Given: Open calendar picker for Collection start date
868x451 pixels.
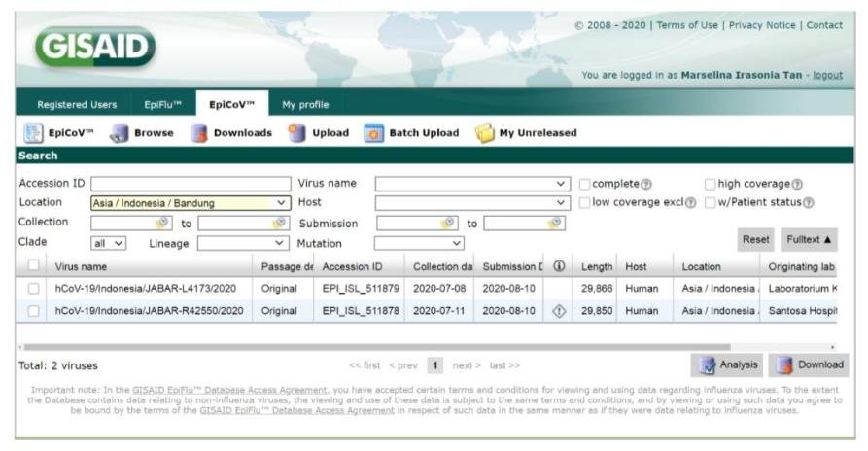Looking at the screenshot, I should pos(161,223).
